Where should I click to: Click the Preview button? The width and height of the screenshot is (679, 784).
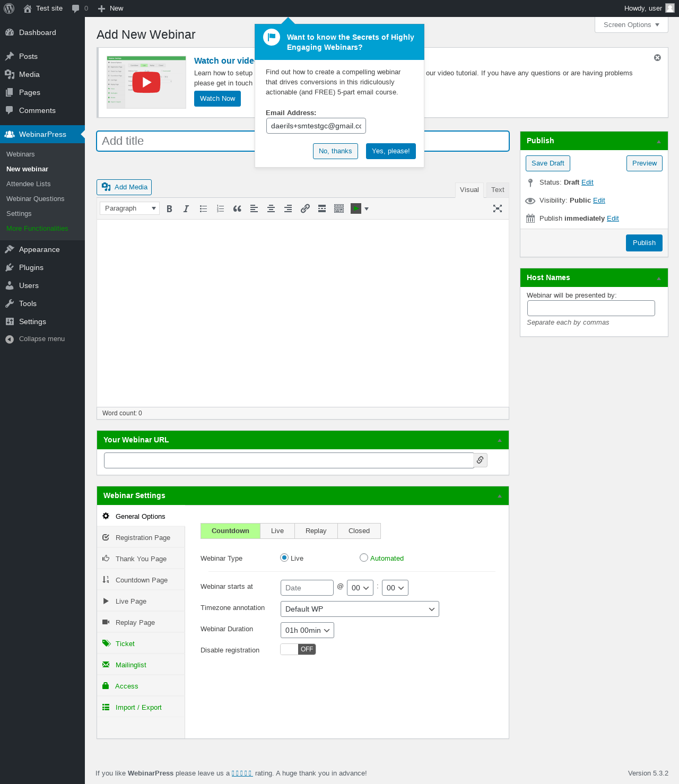645,163
